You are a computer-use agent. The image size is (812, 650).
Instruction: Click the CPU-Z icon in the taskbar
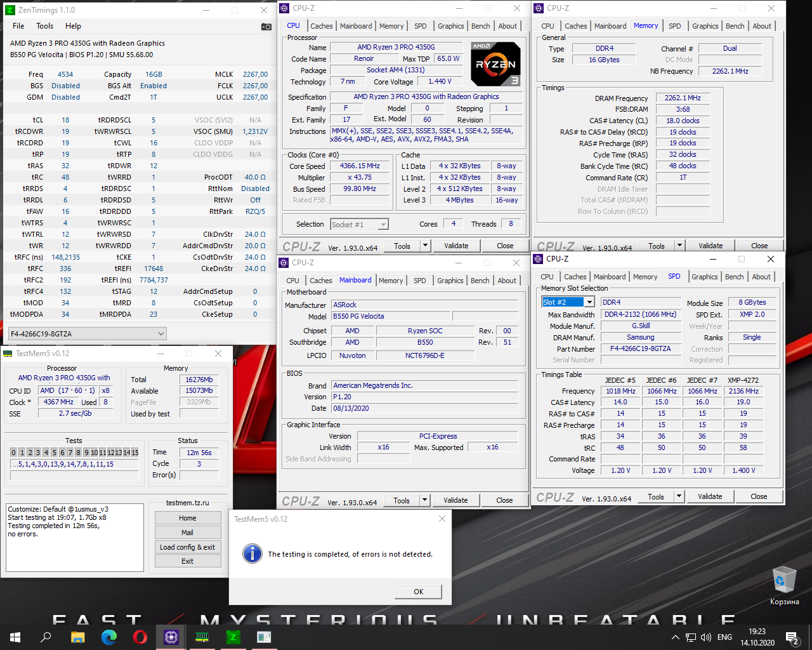[x=171, y=637]
